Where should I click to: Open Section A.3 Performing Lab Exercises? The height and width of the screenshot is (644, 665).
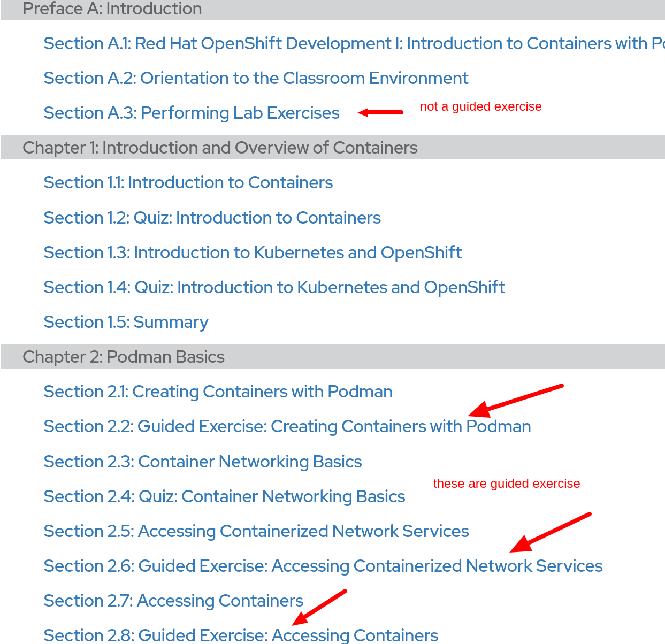(x=191, y=113)
